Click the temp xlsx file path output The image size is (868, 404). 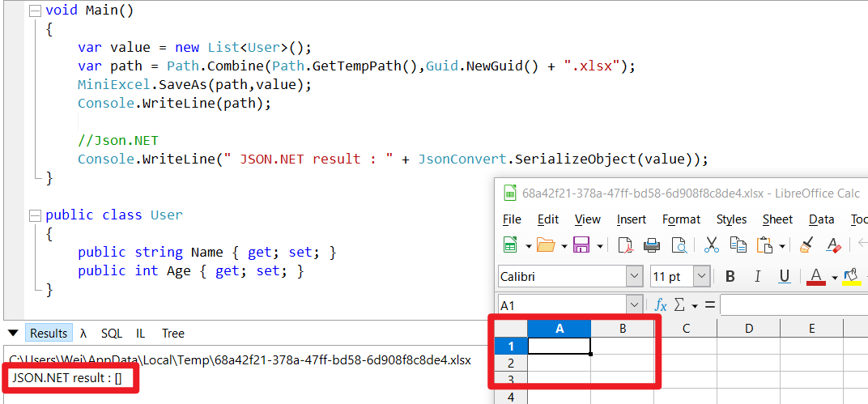[x=240, y=360]
